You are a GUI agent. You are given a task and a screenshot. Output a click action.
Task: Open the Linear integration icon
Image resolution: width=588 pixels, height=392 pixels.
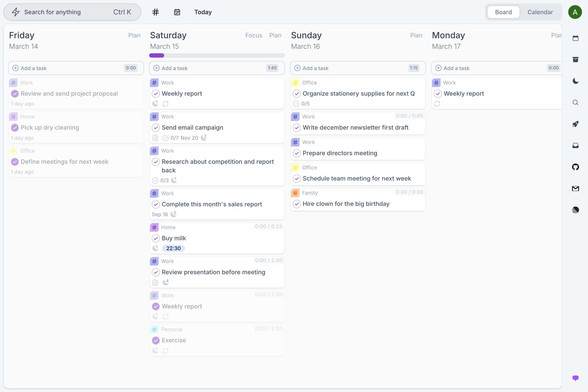coord(575,210)
